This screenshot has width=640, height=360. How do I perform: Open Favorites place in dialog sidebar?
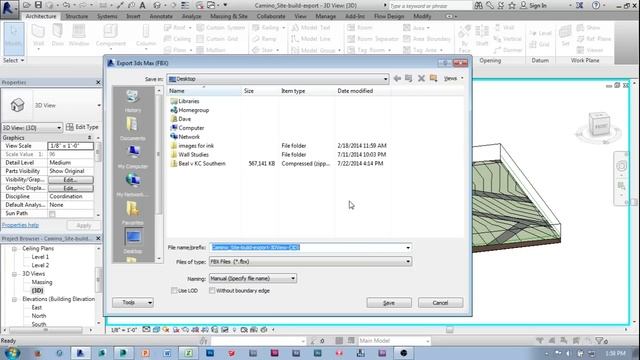point(133,213)
